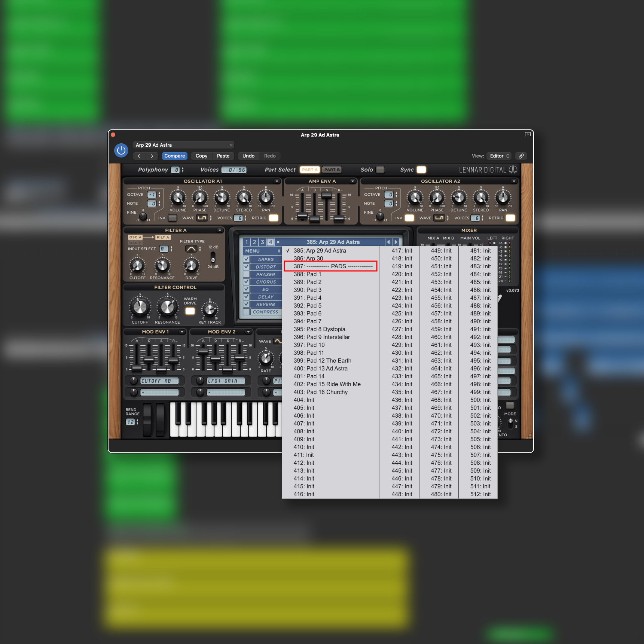644x644 pixels.
Task: Select preset 395: Pad 8 Dystopia
Action: point(319,329)
